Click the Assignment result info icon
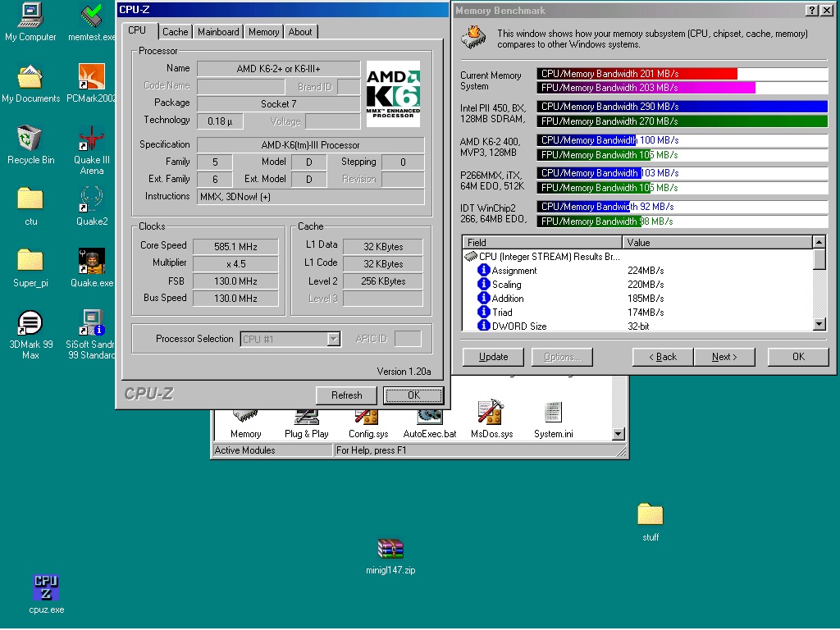This screenshot has width=840, height=630. 484,270
